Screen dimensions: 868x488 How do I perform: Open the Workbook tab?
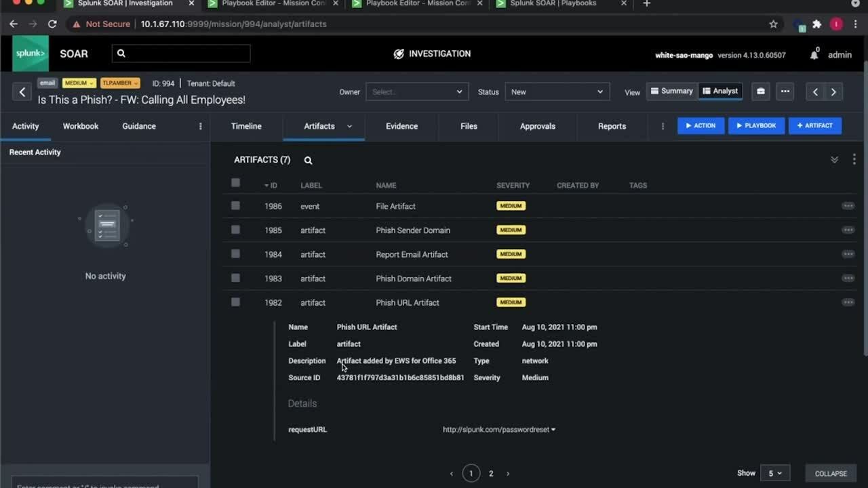click(x=81, y=126)
